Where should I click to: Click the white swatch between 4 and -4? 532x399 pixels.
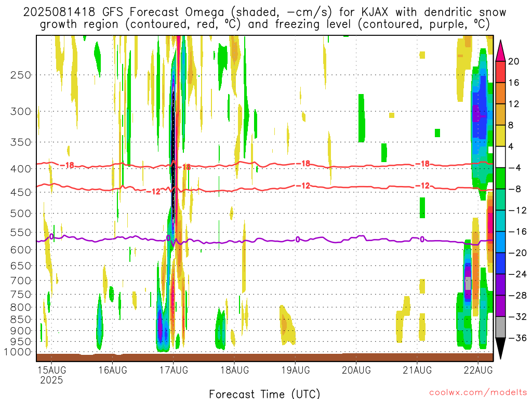click(x=500, y=157)
